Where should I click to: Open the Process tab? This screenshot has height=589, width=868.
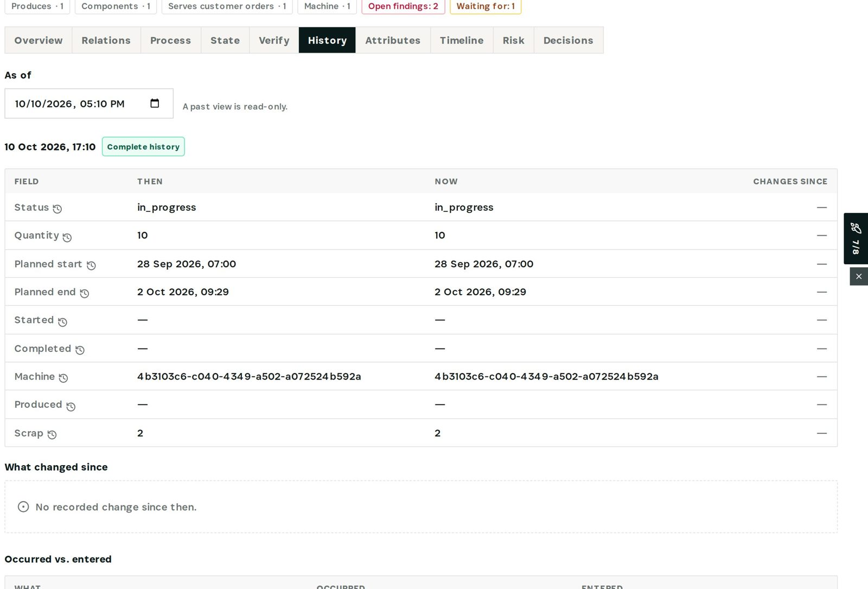171,40
